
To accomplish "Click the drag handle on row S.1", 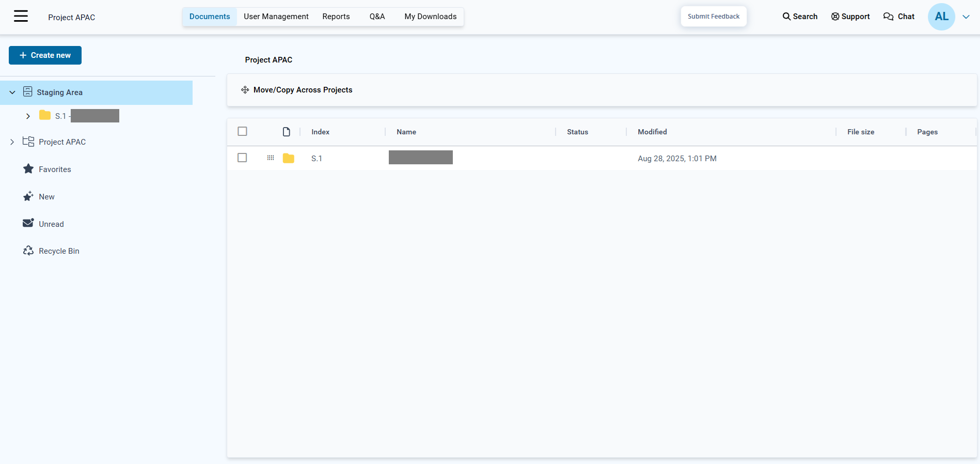I will [271, 158].
